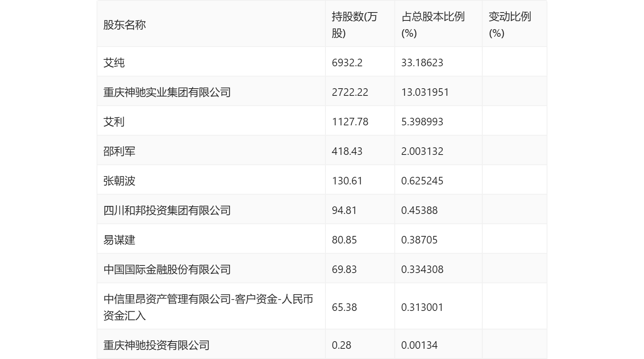Select the percentage 0.625245
Screen dimensions: 644x359
pos(422,181)
